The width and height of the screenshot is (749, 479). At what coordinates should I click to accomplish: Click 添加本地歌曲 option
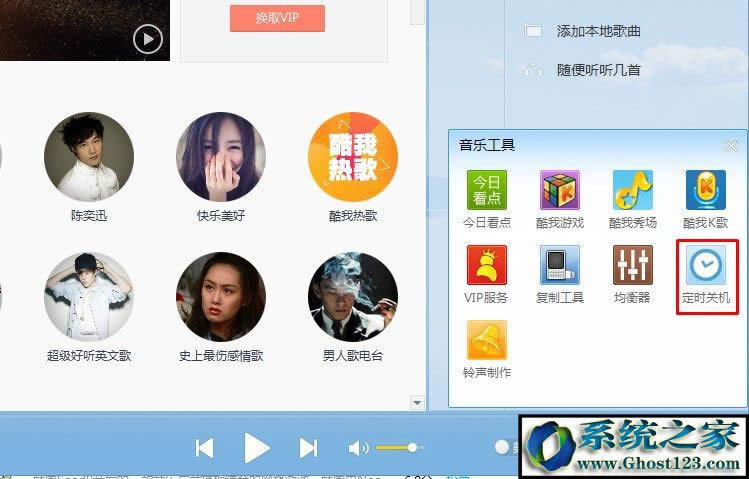[598, 32]
